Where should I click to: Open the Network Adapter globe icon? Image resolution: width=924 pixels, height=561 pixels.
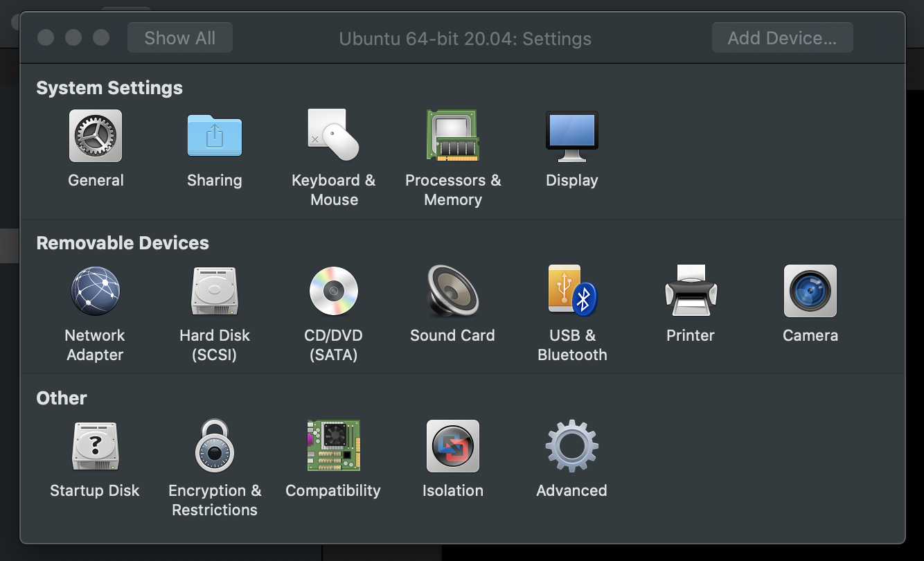96,291
